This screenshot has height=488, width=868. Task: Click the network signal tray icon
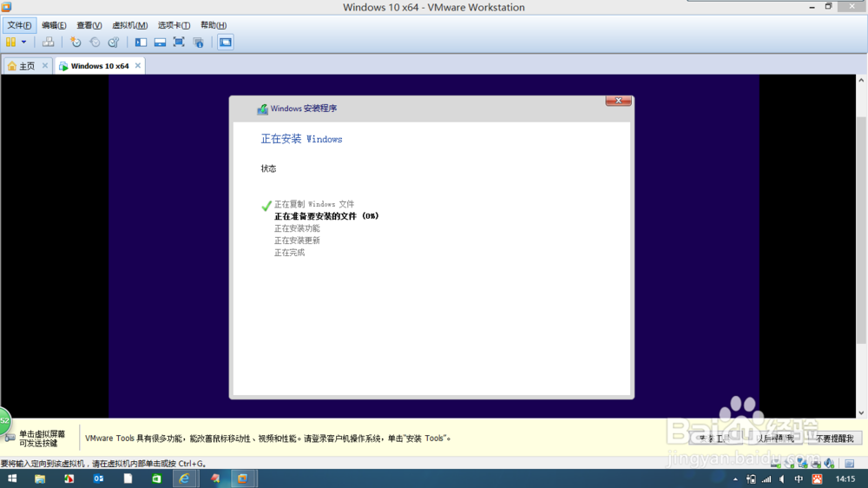point(766,479)
